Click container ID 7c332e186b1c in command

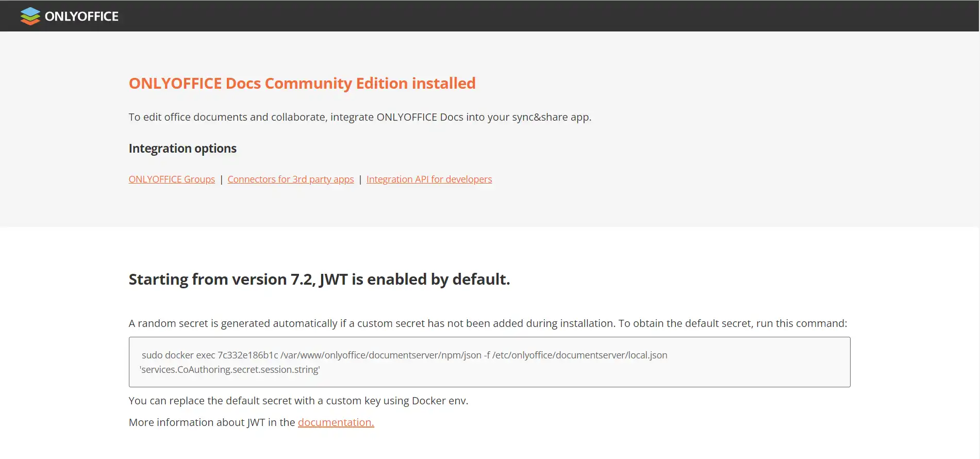click(x=248, y=355)
